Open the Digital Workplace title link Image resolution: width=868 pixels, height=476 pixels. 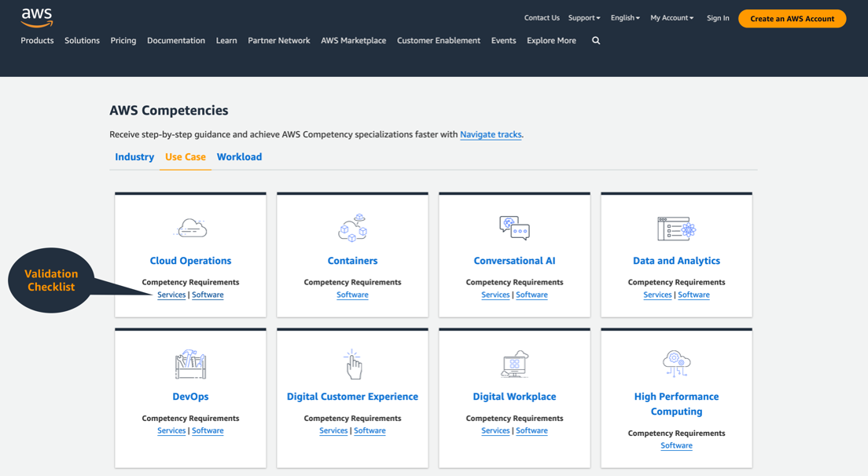[514, 397]
